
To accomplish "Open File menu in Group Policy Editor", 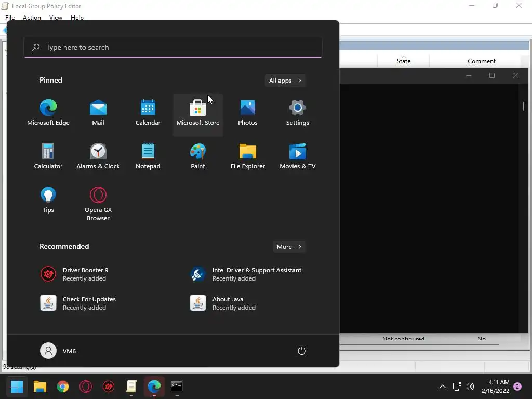I will (10, 17).
